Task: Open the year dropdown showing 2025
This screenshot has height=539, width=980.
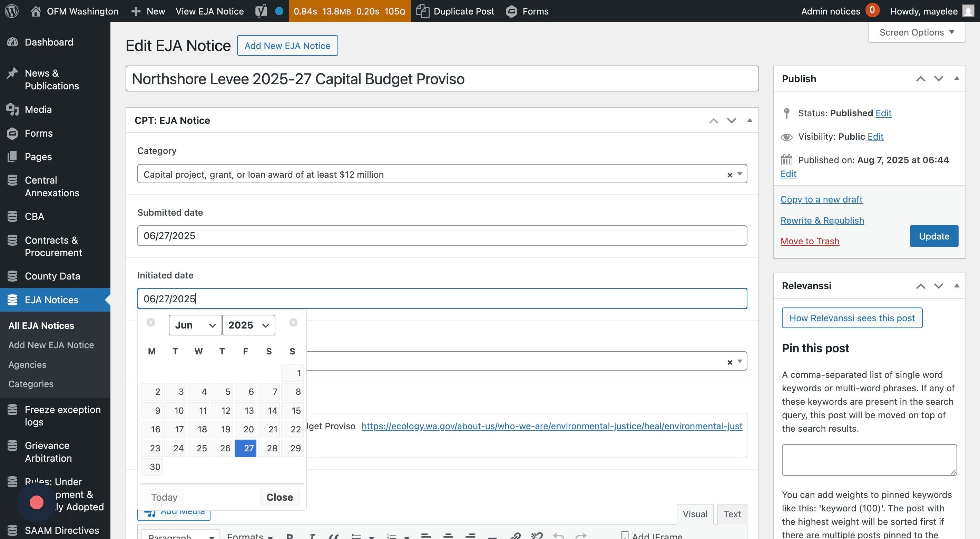Action: tap(248, 325)
